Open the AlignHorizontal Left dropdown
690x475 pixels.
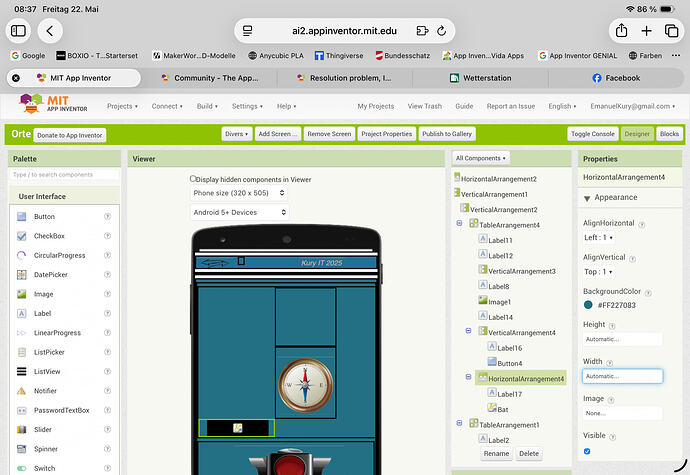pyautogui.click(x=598, y=238)
